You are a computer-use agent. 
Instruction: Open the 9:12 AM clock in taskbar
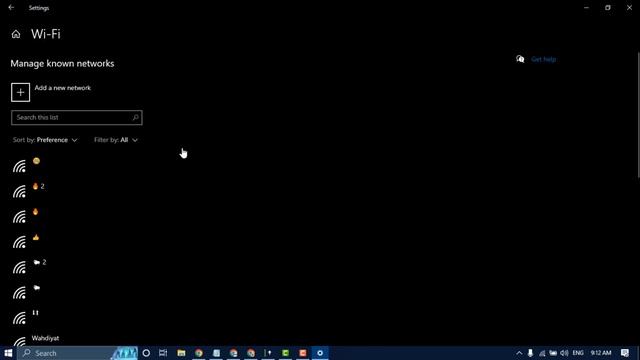point(601,353)
